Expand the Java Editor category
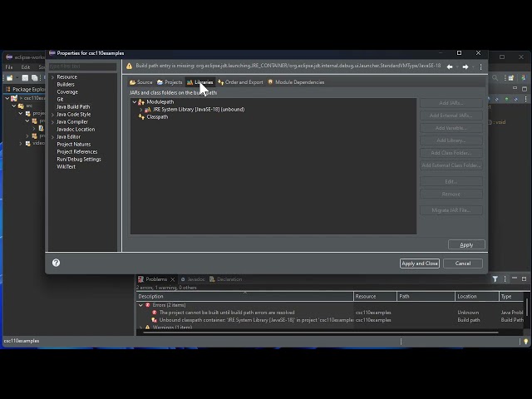532x399 pixels. (x=52, y=137)
